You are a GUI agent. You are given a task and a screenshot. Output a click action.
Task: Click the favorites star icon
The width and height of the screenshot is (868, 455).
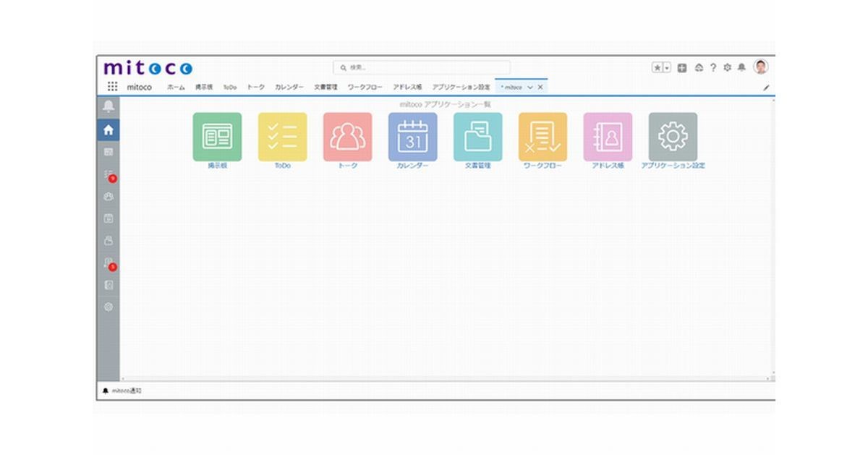pos(658,67)
